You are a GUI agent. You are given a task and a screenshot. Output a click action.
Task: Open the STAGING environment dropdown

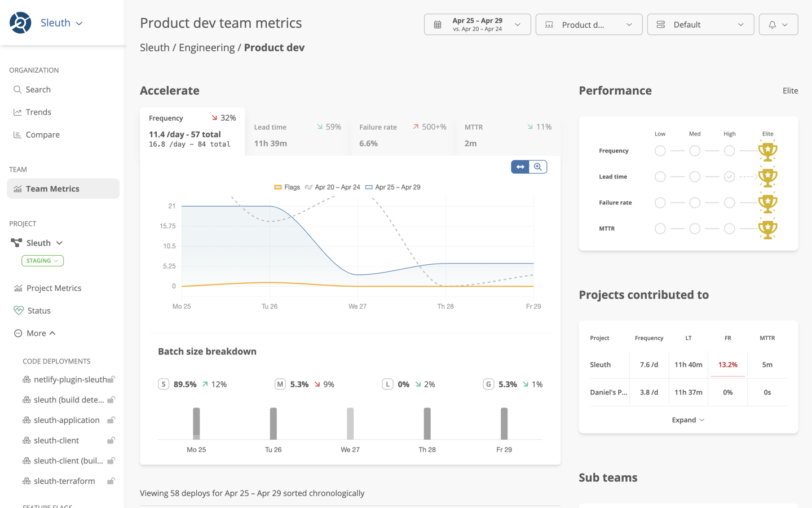pos(42,261)
